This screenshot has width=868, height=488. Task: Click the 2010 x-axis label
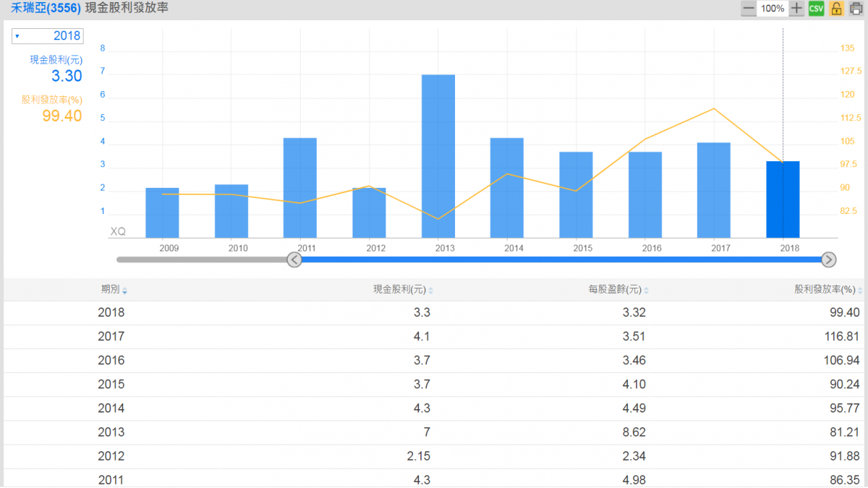point(238,248)
